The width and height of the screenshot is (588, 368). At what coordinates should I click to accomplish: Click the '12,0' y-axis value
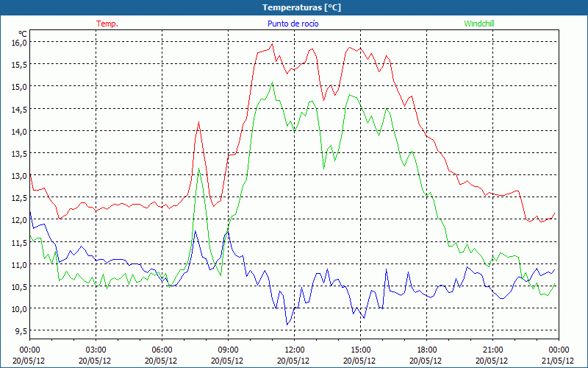pos(19,219)
